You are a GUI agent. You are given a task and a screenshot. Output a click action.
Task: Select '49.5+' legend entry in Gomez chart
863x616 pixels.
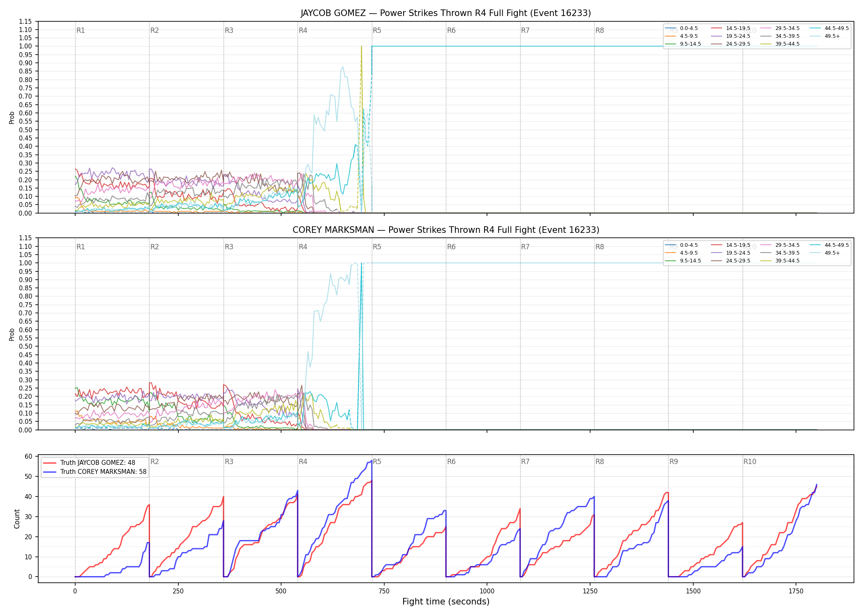click(825, 36)
